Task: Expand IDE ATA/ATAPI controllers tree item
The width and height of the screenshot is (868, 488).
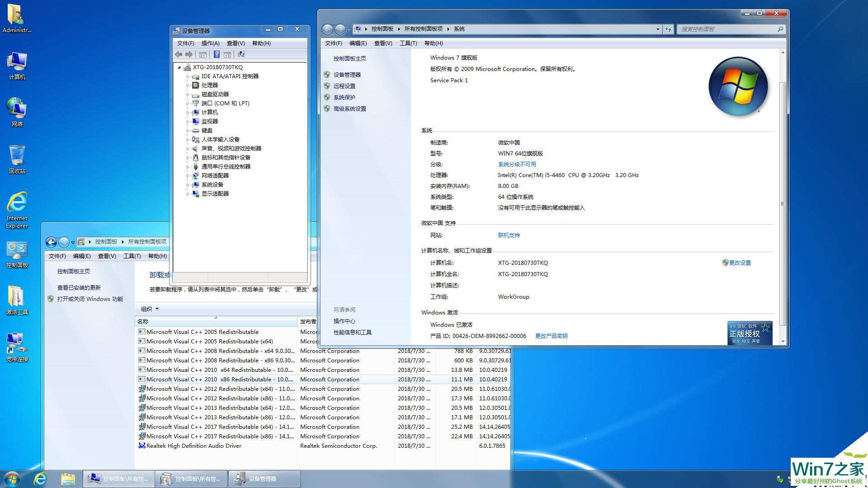Action: pos(188,76)
